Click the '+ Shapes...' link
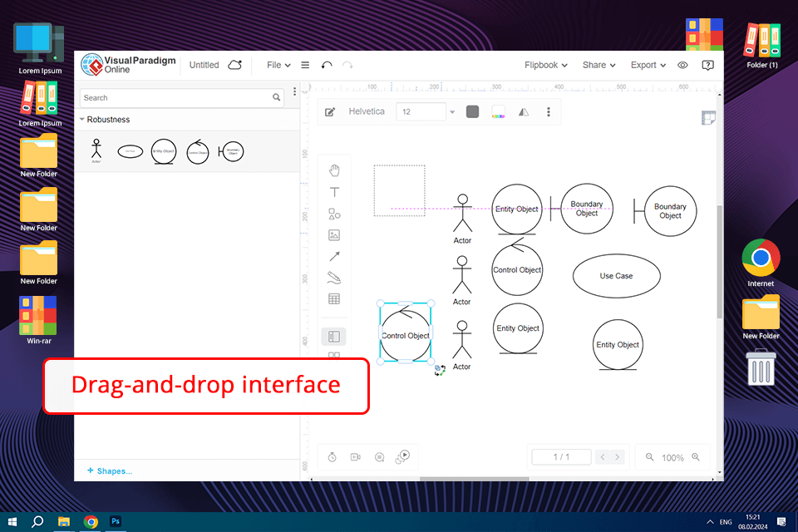Viewport: 798px width, 532px height. tap(110, 471)
